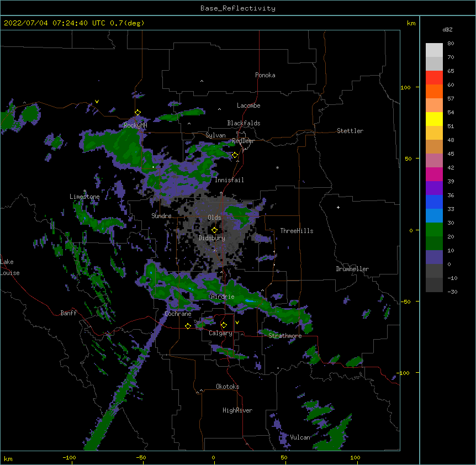Click the dBZ legend heading
Image resolution: width=476 pixels, height=465 pixels.
click(447, 29)
